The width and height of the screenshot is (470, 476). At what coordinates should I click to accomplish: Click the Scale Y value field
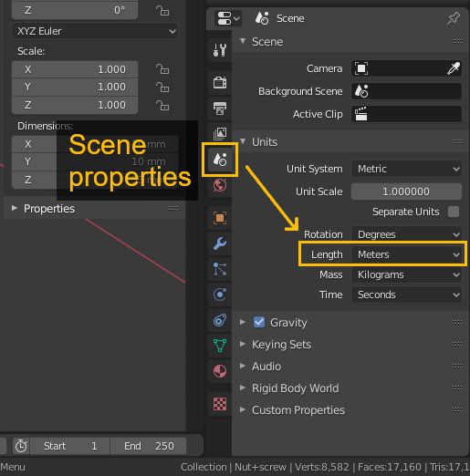[x=75, y=87]
